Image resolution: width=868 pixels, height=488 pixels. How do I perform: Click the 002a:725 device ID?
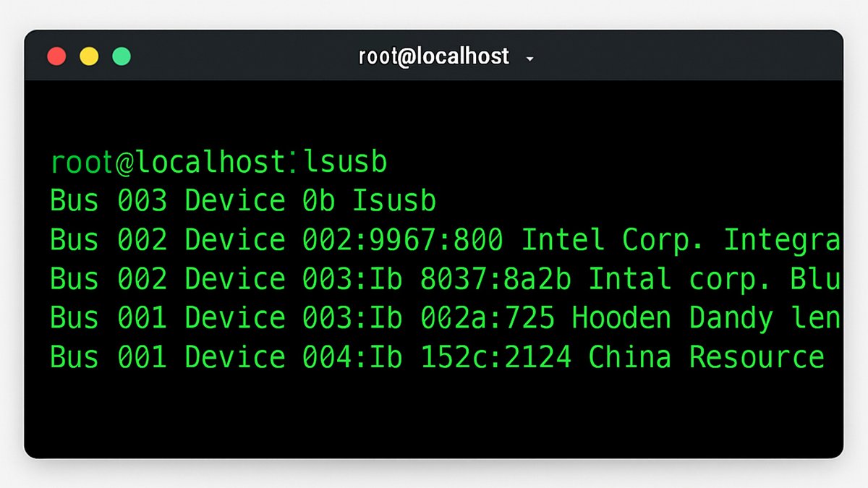pyautogui.click(x=488, y=318)
